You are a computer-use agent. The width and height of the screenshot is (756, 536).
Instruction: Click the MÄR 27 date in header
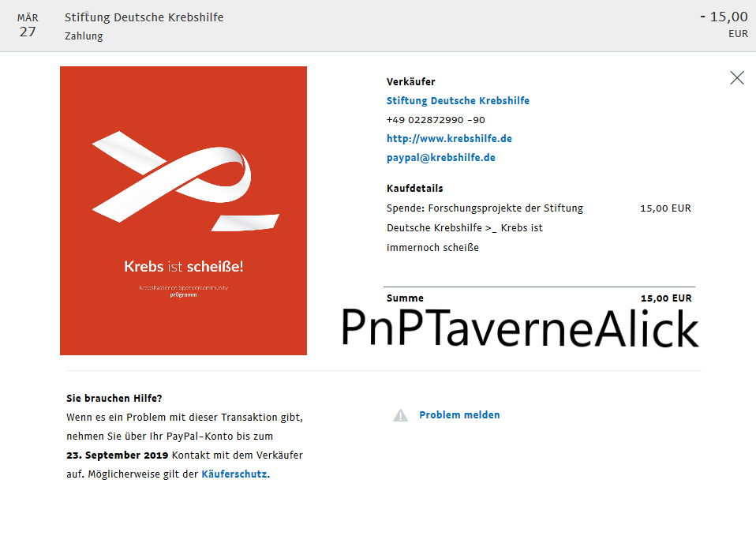28,25
